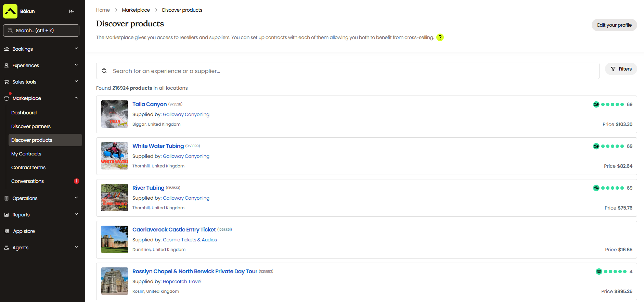Expand the Experiences menu chevron

76,65
